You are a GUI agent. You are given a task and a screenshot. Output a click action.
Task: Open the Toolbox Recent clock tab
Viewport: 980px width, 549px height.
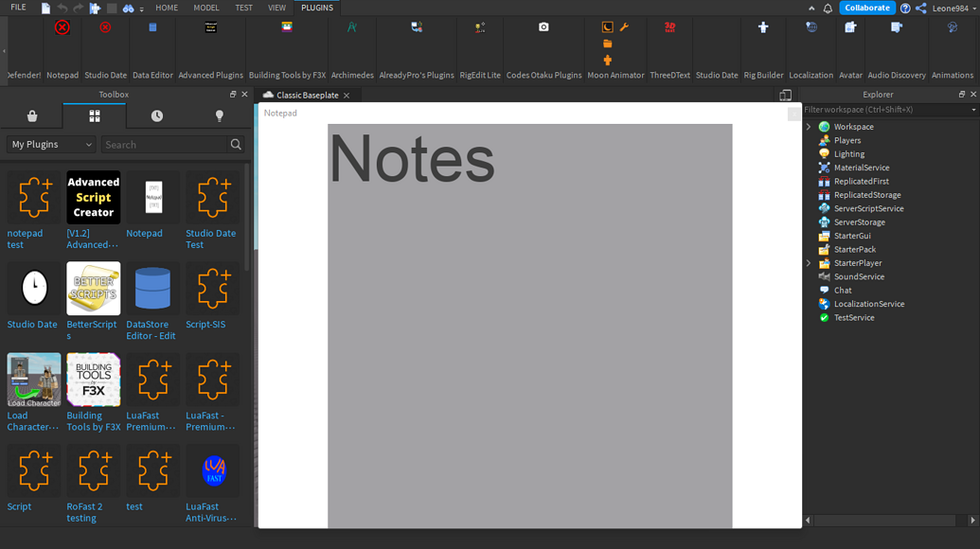point(157,116)
